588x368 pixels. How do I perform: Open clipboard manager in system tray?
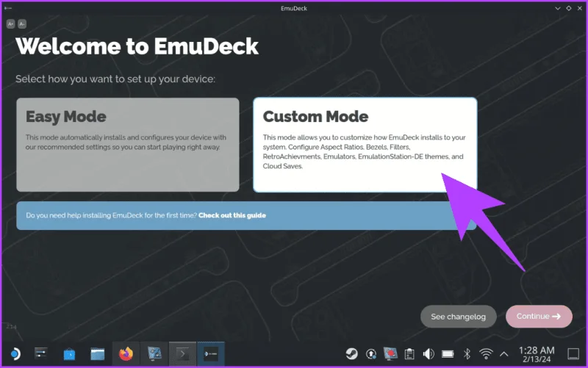409,354
